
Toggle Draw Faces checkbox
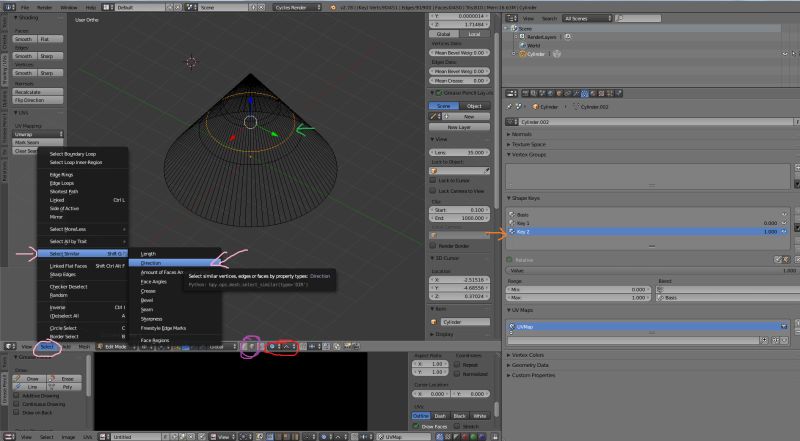pos(416,426)
